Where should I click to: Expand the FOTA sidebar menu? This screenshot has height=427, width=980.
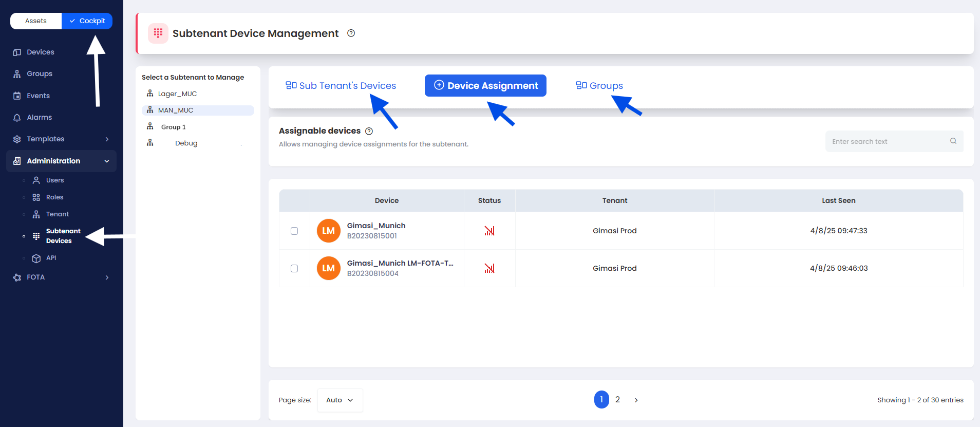tap(107, 277)
